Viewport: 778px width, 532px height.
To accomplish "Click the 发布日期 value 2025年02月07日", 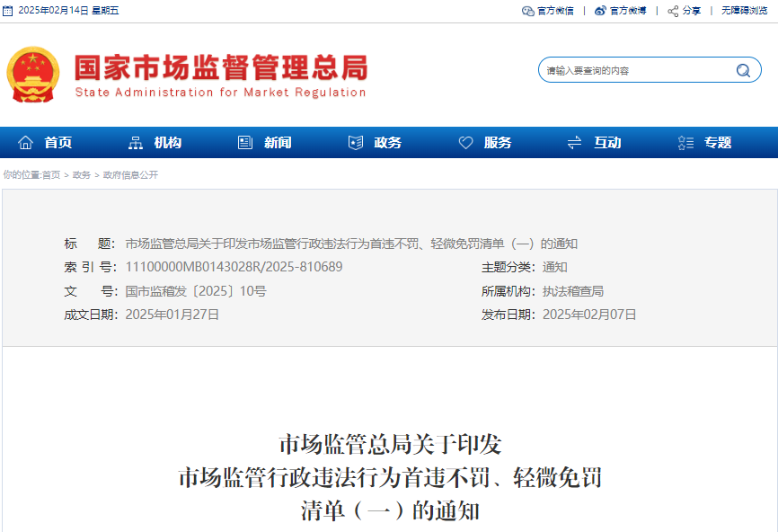I will coord(589,315).
